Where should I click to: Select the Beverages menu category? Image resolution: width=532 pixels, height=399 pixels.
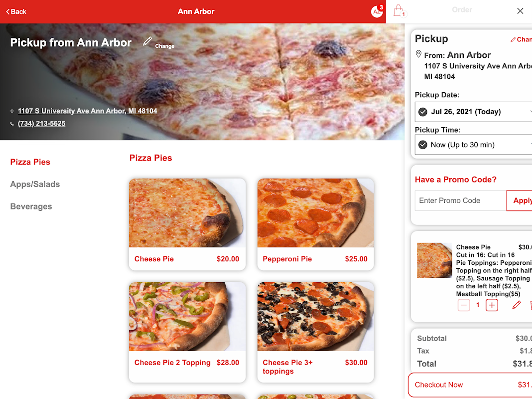pyautogui.click(x=31, y=206)
